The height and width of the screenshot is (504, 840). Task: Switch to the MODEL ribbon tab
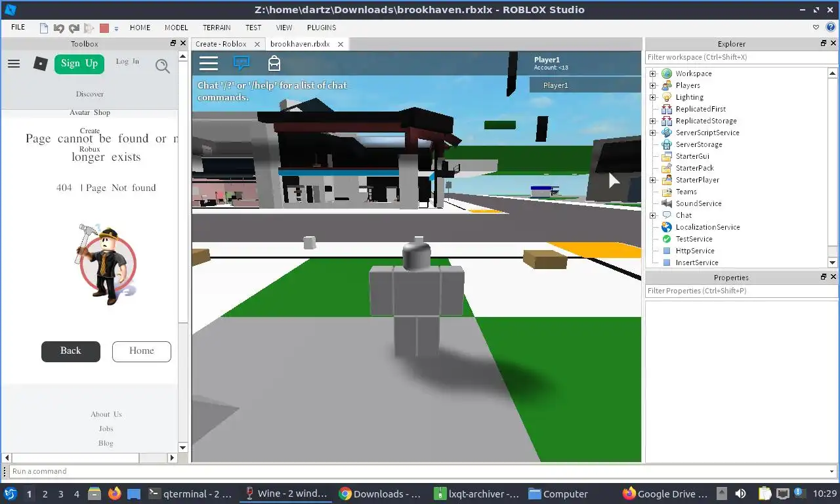176,28
